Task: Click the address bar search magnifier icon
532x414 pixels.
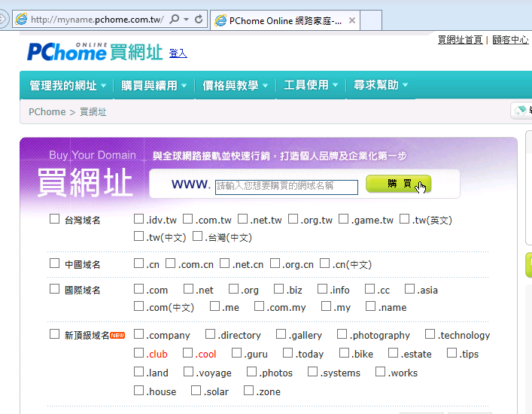Action: 175,20
